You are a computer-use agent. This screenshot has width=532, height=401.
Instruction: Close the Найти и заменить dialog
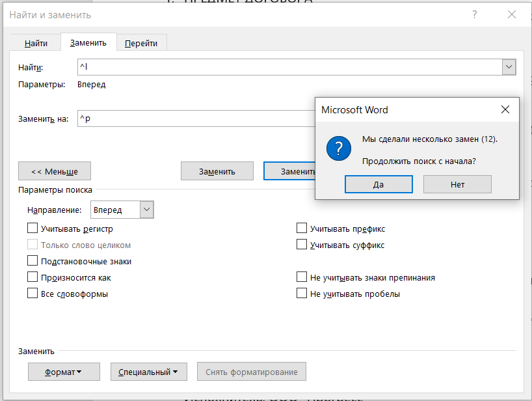click(x=512, y=14)
